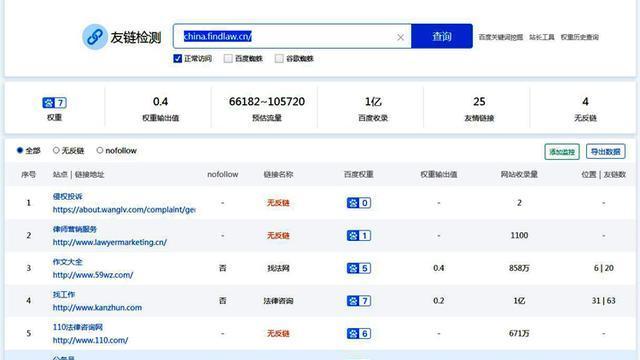
Task: Open the www.lawyermarketing.cn URL
Action: point(110,242)
